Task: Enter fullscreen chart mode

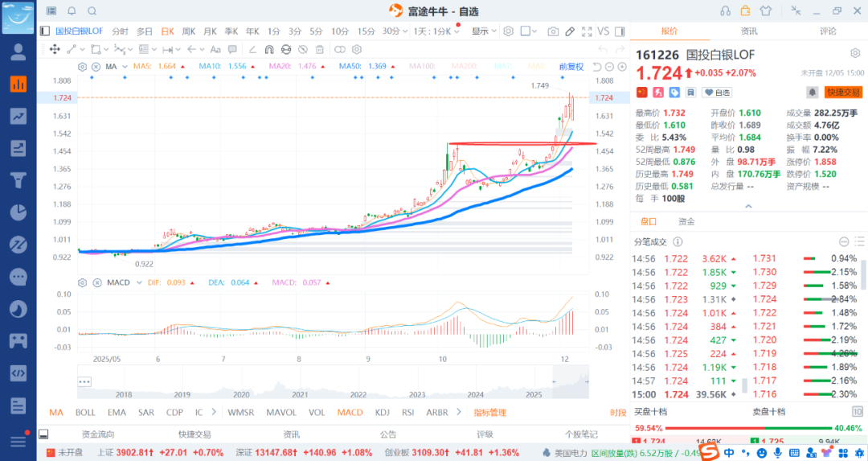Action: click(x=587, y=31)
